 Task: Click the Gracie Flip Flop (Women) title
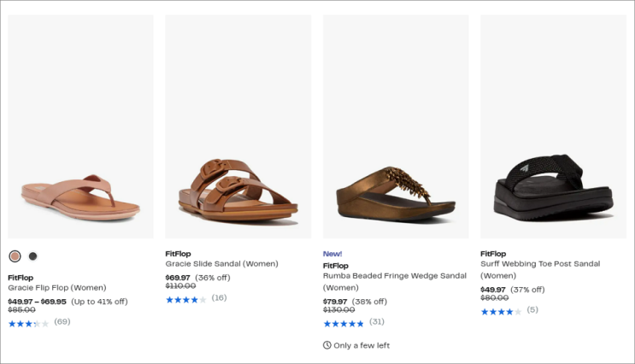tap(57, 288)
